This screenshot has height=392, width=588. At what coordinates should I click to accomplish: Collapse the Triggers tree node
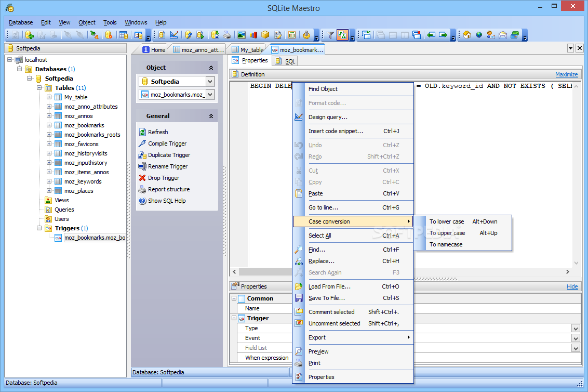pyautogui.click(x=39, y=228)
